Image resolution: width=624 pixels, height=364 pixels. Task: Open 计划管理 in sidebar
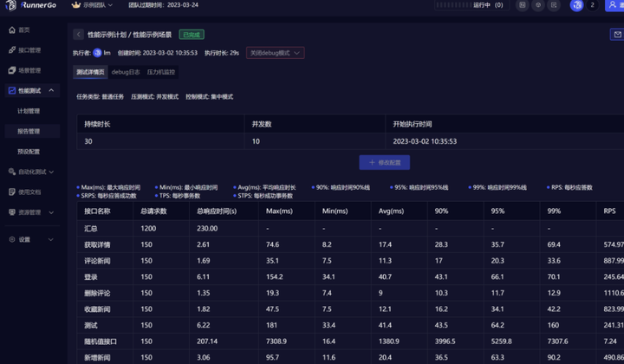click(29, 111)
